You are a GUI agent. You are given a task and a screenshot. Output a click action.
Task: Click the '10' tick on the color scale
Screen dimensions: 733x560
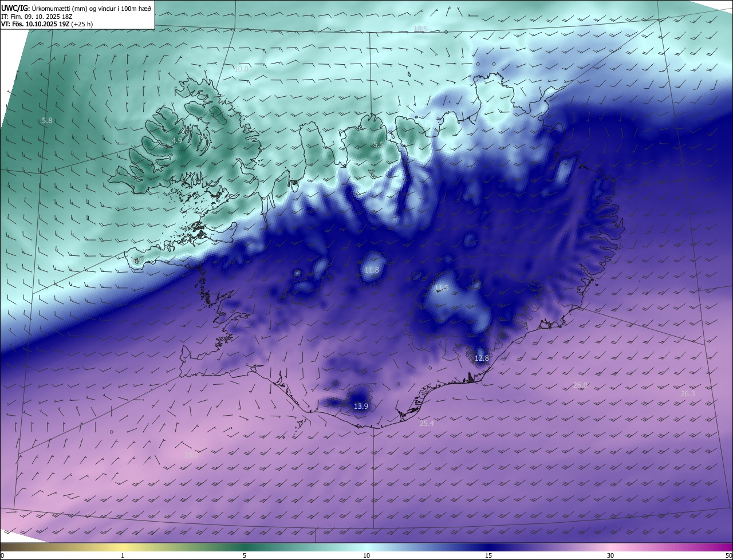366,555
